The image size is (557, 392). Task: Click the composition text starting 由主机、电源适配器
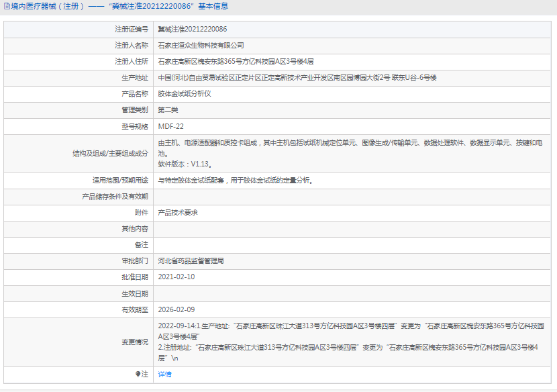350,148
